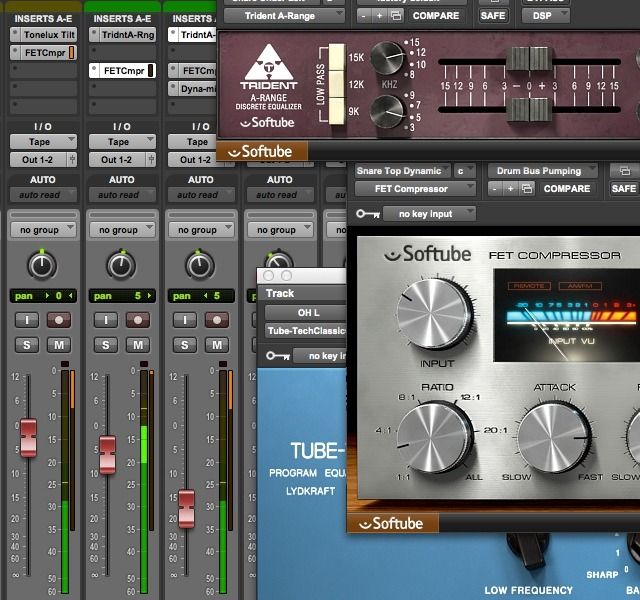Viewport: 640px width, 600px height.
Task: Arm record on the pan 0 track
Action: click(59, 320)
